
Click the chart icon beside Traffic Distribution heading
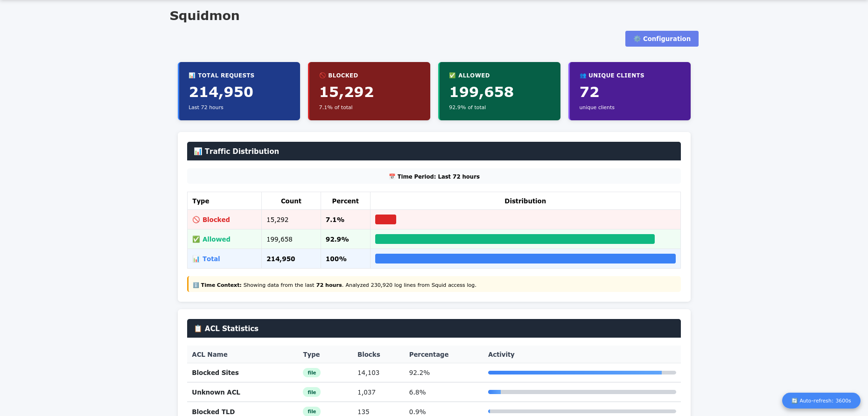click(x=198, y=151)
